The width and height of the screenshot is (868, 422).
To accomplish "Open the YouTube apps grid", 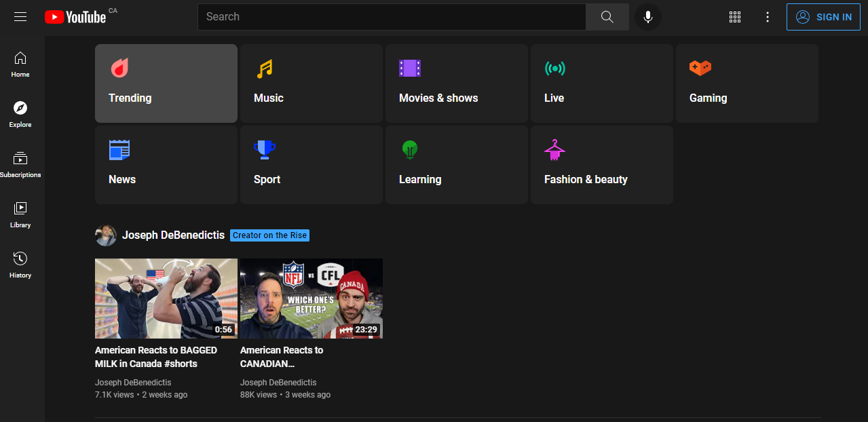I will [734, 17].
